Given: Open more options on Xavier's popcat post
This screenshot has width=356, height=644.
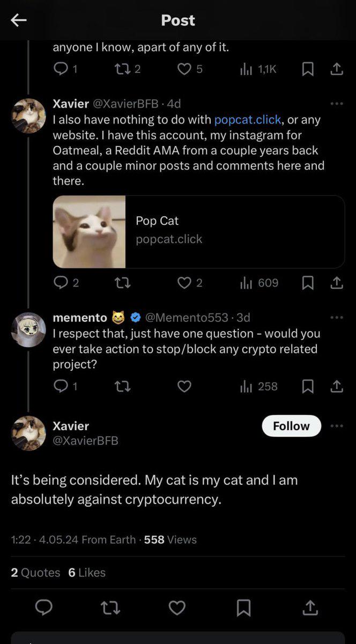Looking at the screenshot, I should [337, 104].
